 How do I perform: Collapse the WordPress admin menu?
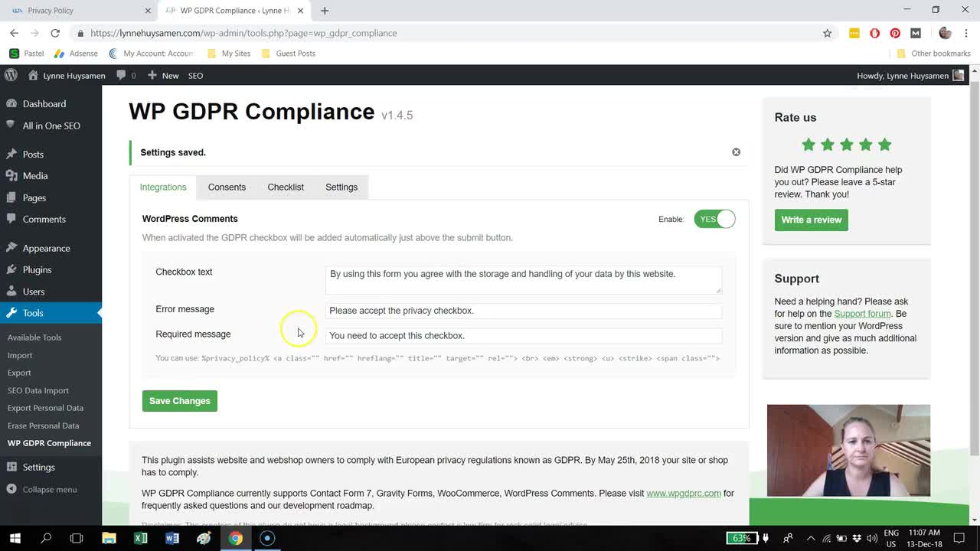49,489
